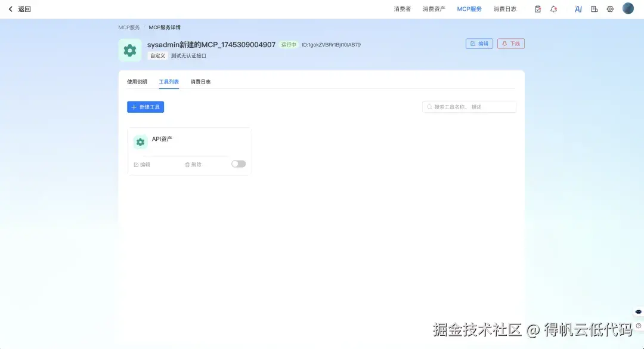Switch to the 消费日志 tab

(x=200, y=82)
